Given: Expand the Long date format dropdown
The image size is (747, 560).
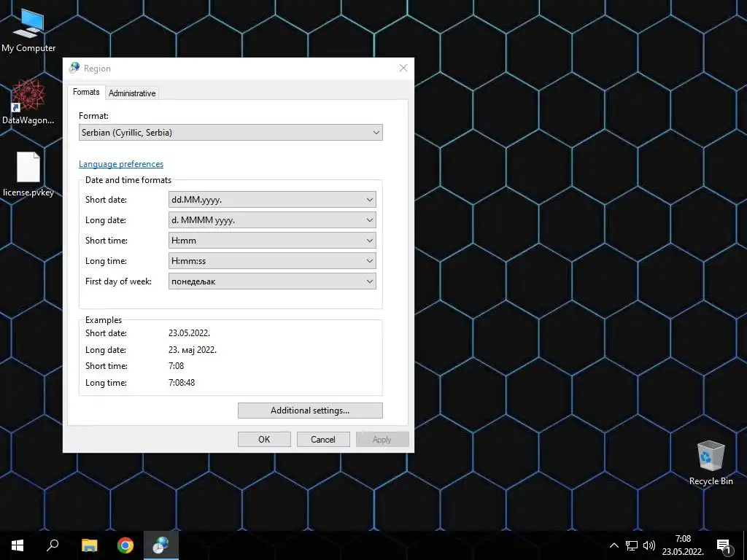Looking at the screenshot, I should (x=272, y=220).
